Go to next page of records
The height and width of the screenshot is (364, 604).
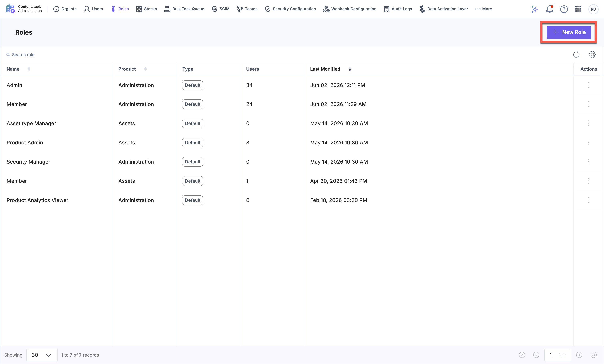pyautogui.click(x=579, y=355)
